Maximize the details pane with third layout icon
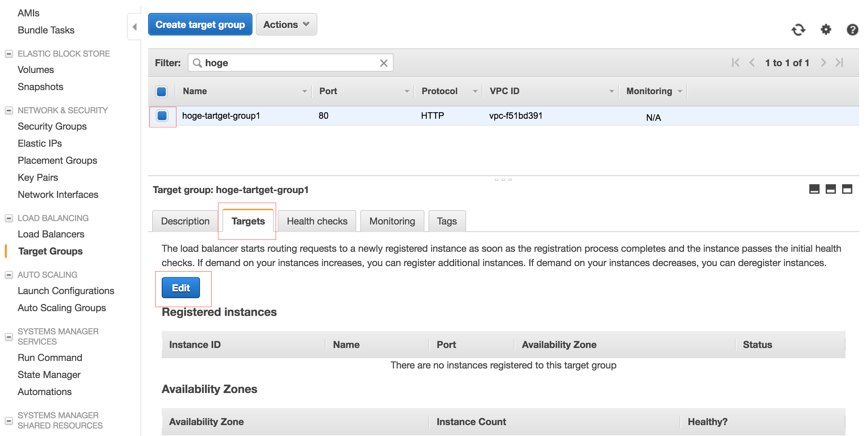The width and height of the screenshot is (868, 436). pyautogui.click(x=847, y=189)
